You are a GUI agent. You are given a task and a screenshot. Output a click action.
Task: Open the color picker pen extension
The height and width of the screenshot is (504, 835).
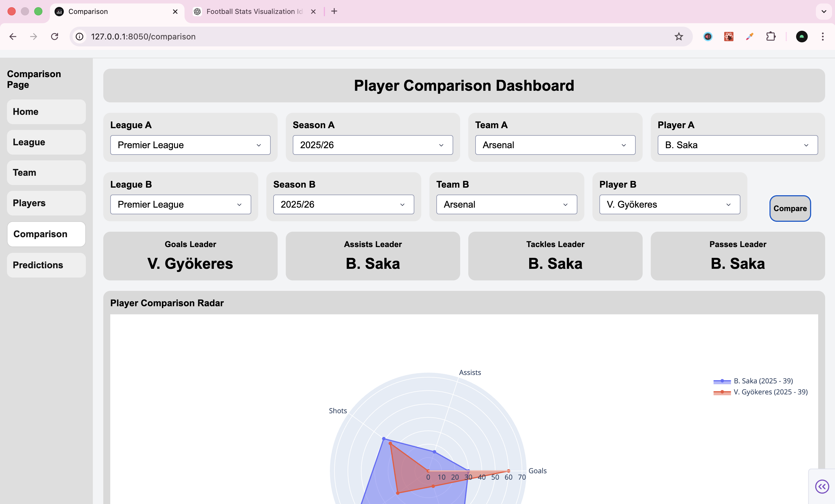click(750, 37)
